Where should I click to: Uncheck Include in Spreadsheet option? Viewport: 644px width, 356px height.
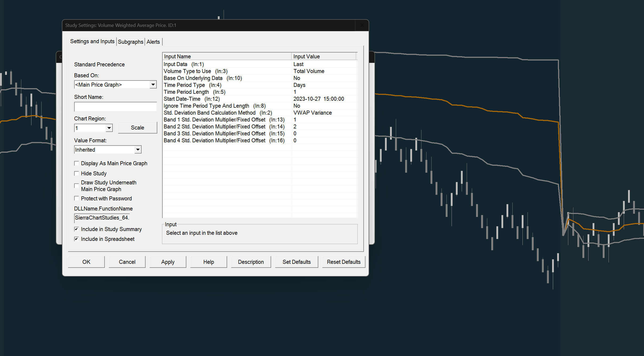(77, 239)
